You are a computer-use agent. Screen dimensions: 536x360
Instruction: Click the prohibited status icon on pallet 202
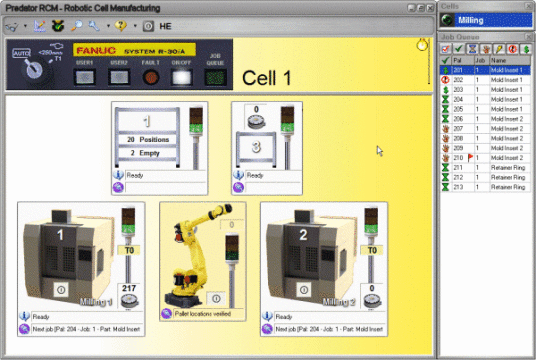445,80
